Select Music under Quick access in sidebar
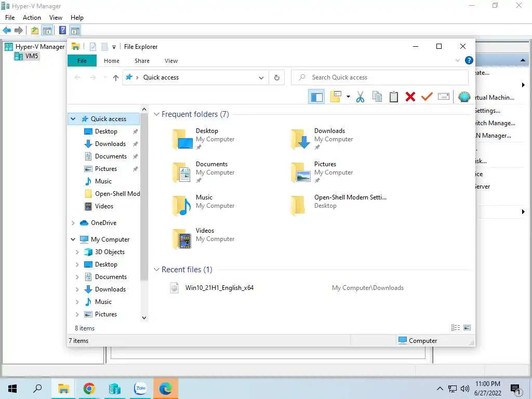The width and height of the screenshot is (532, 399). [x=103, y=181]
